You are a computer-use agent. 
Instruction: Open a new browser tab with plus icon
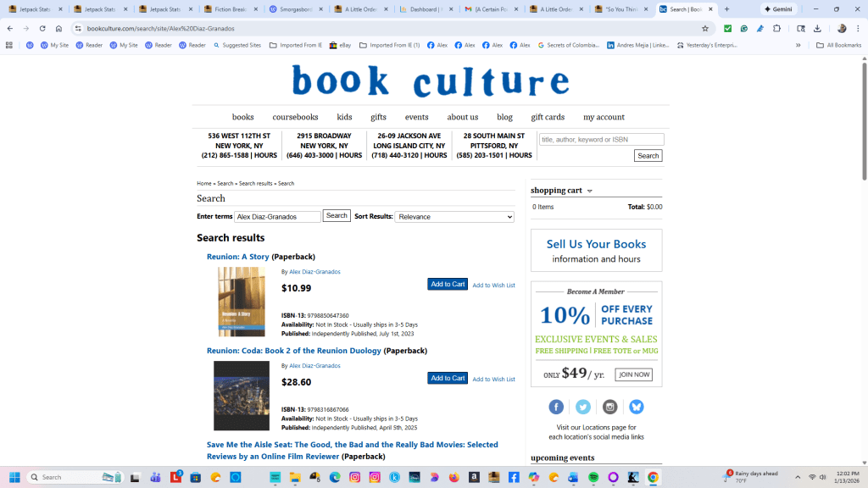pyautogui.click(x=726, y=9)
